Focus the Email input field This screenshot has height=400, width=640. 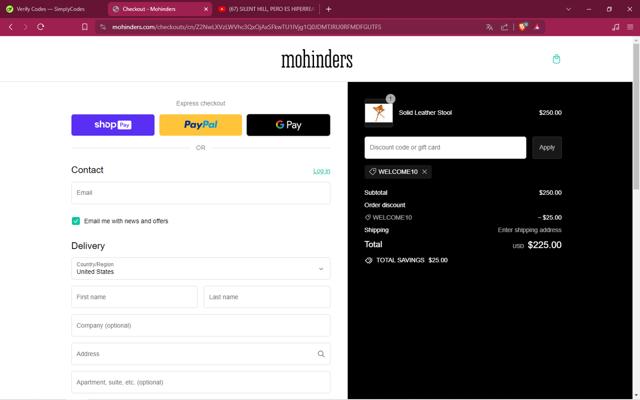click(x=200, y=193)
